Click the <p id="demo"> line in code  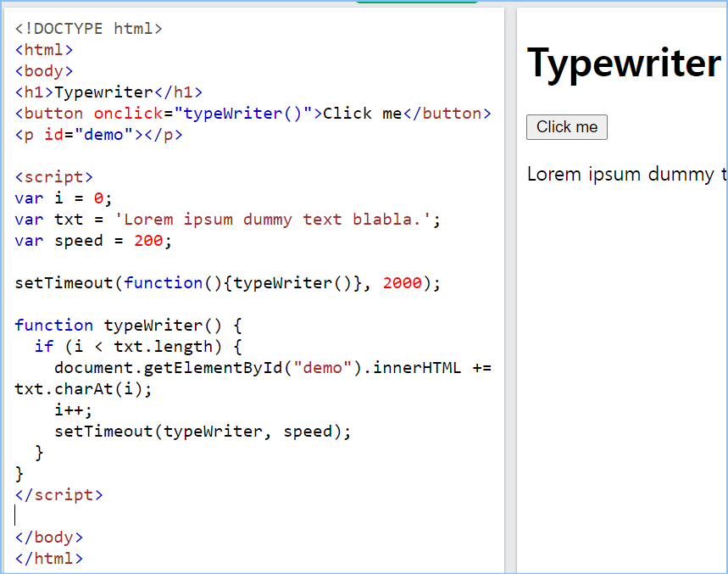point(98,135)
